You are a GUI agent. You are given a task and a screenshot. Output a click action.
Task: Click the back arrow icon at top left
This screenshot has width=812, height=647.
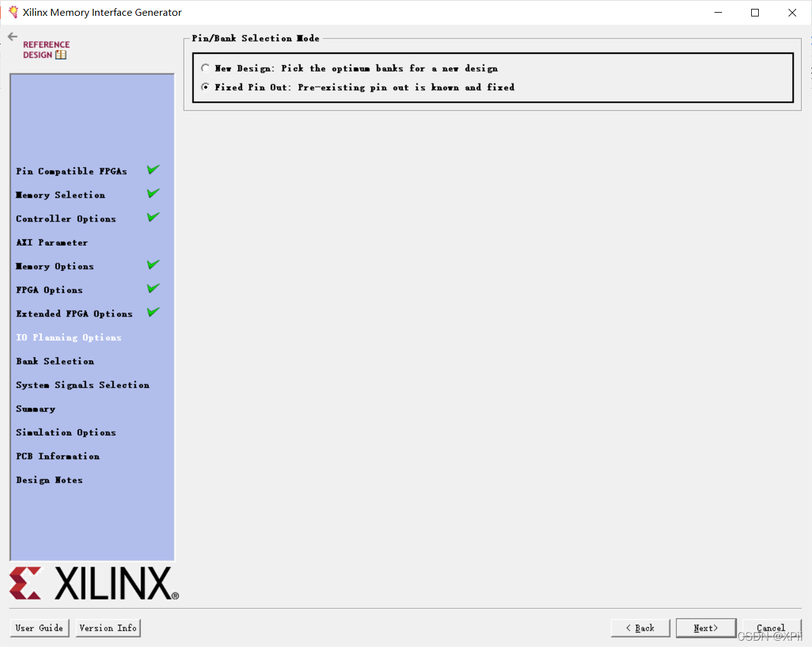point(13,37)
